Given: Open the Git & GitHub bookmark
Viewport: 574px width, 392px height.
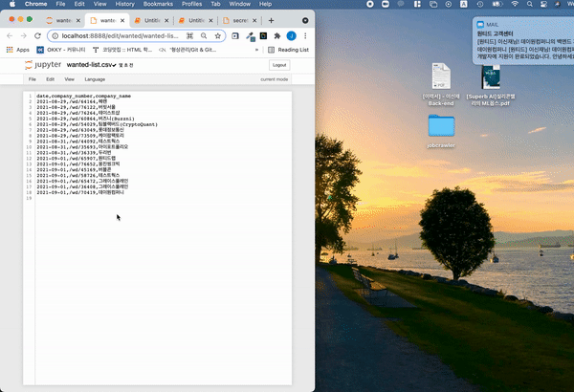Looking at the screenshot, I should 188,50.
